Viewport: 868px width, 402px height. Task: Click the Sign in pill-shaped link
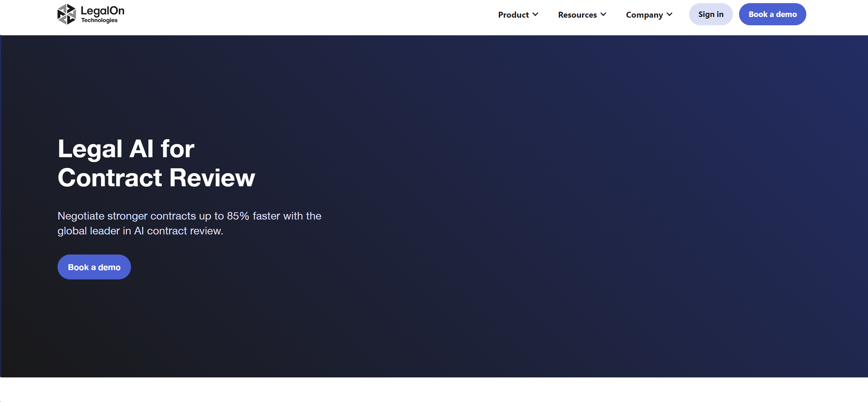(x=711, y=14)
